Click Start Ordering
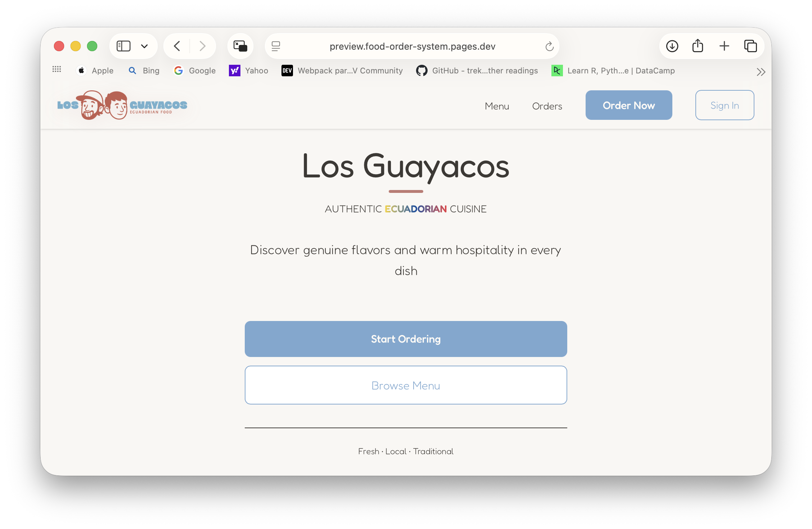812x529 pixels. click(x=406, y=339)
